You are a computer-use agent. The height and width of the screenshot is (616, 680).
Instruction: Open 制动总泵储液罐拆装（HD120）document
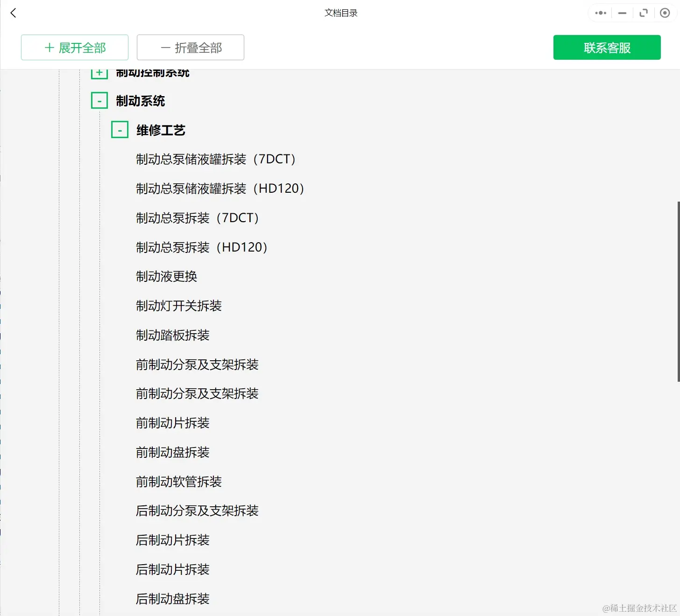tap(220, 188)
